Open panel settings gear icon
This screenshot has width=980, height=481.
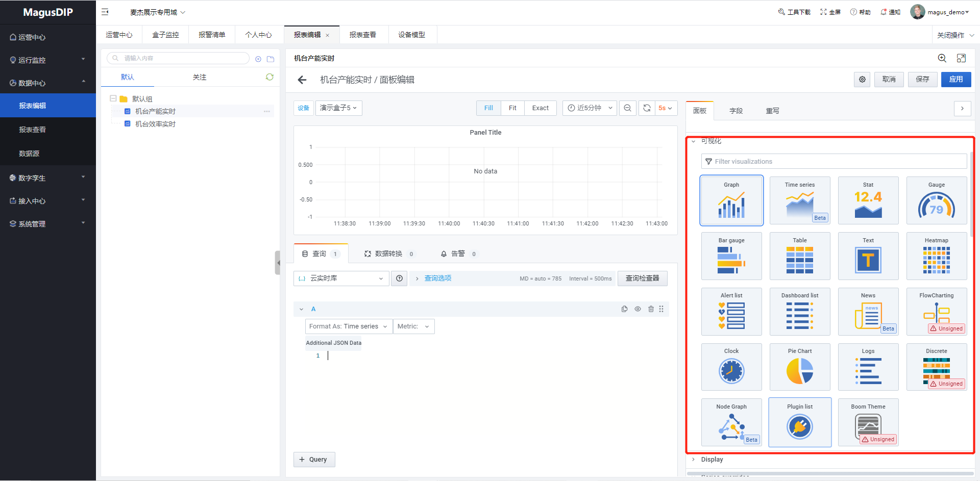[862, 80]
